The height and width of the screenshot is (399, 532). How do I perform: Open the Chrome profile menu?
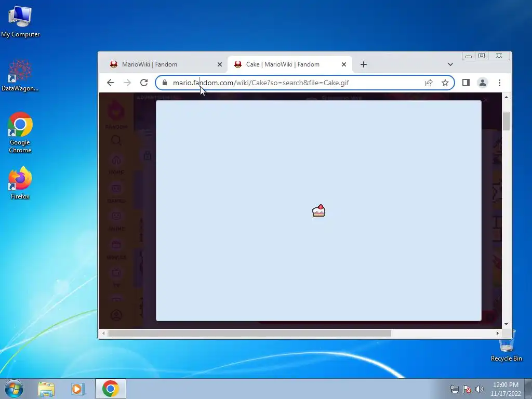[x=483, y=83]
